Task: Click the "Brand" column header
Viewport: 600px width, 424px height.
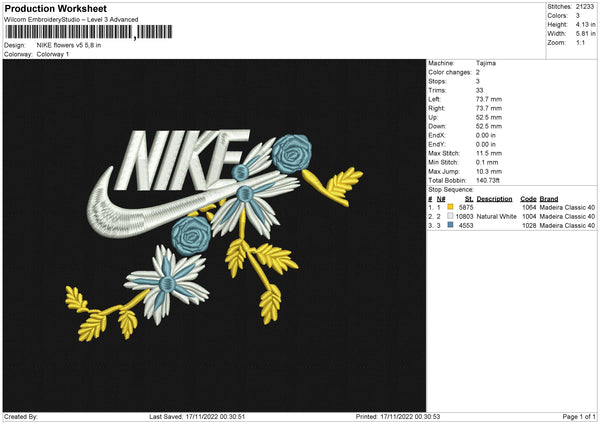Action: point(549,199)
